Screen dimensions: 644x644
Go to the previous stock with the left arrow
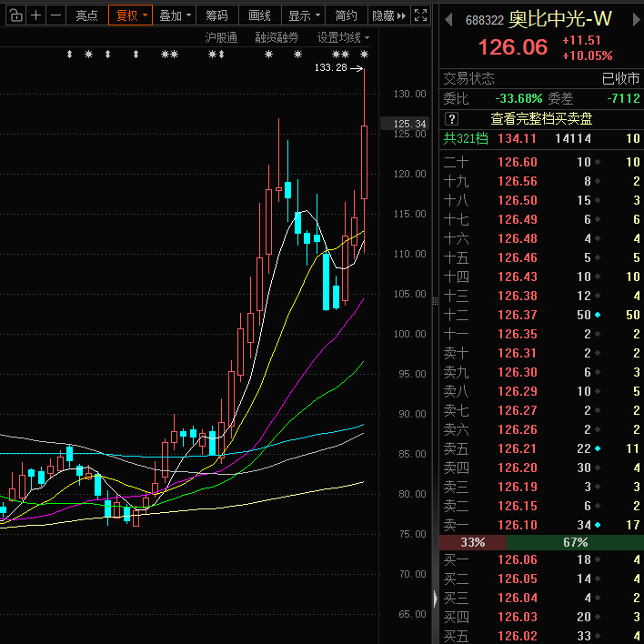point(448,19)
